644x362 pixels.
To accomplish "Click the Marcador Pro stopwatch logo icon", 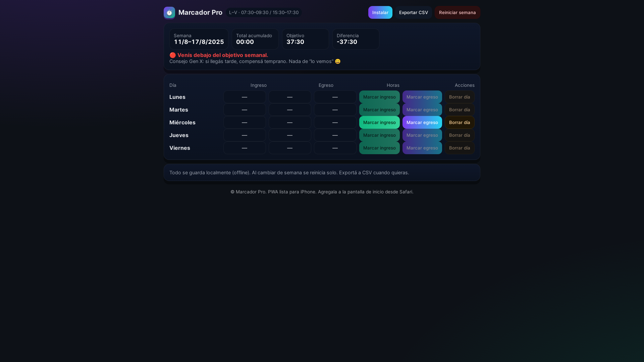I will (169, 13).
